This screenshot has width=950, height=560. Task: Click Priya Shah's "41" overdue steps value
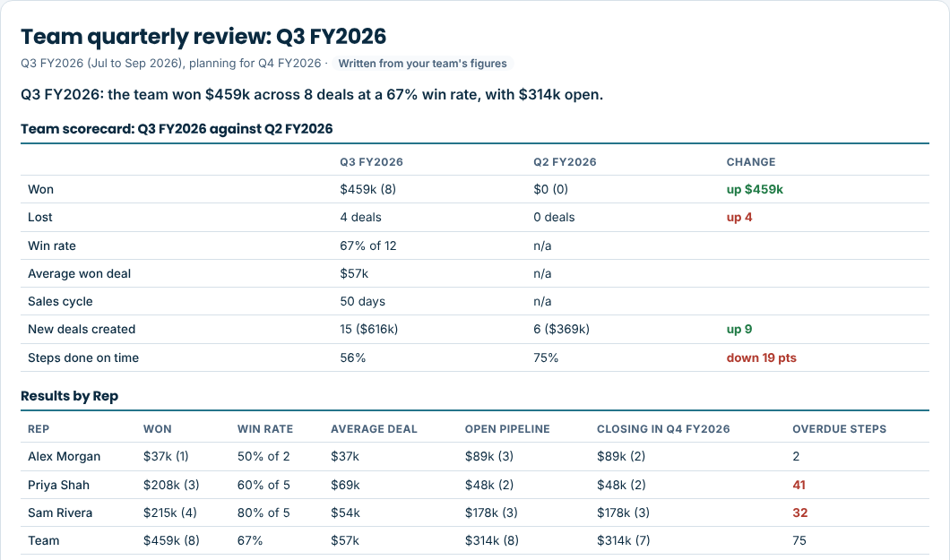click(799, 485)
